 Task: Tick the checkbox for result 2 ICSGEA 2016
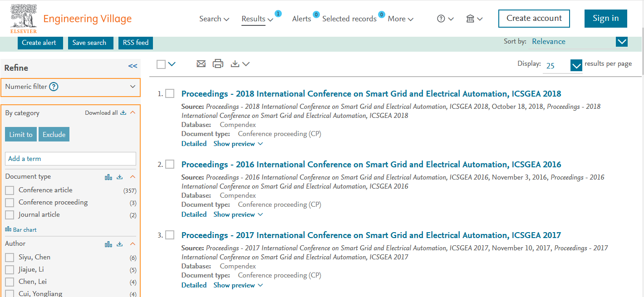170,164
